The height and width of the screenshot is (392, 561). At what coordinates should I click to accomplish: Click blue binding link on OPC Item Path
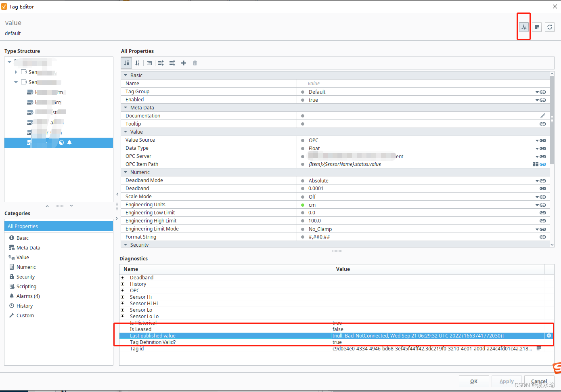click(543, 164)
